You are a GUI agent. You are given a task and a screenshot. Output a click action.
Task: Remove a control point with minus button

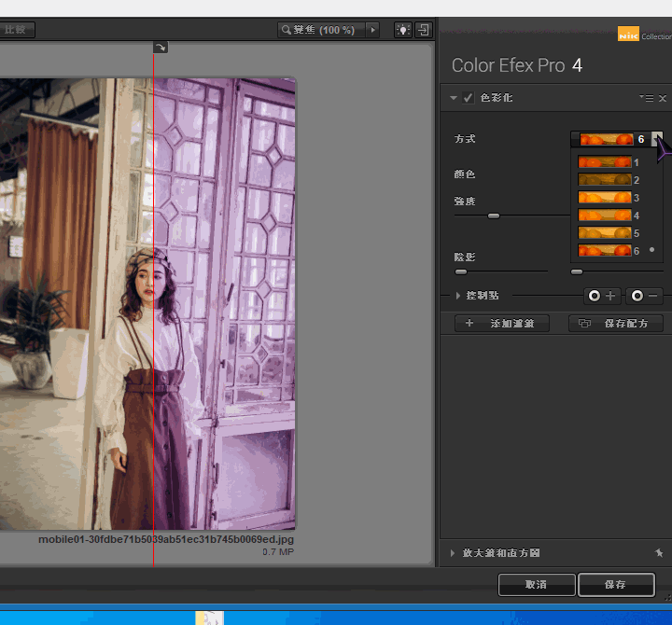pos(644,296)
